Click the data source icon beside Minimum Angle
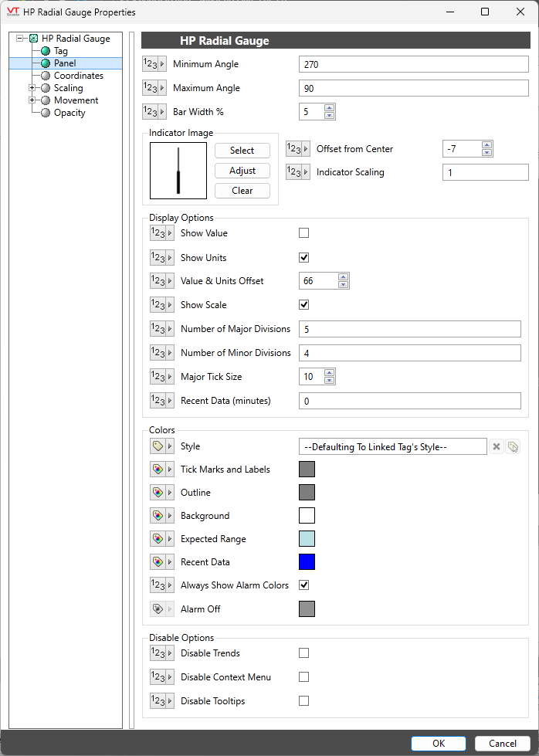This screenshot has height=756, width=539. (x=154, y=64)
